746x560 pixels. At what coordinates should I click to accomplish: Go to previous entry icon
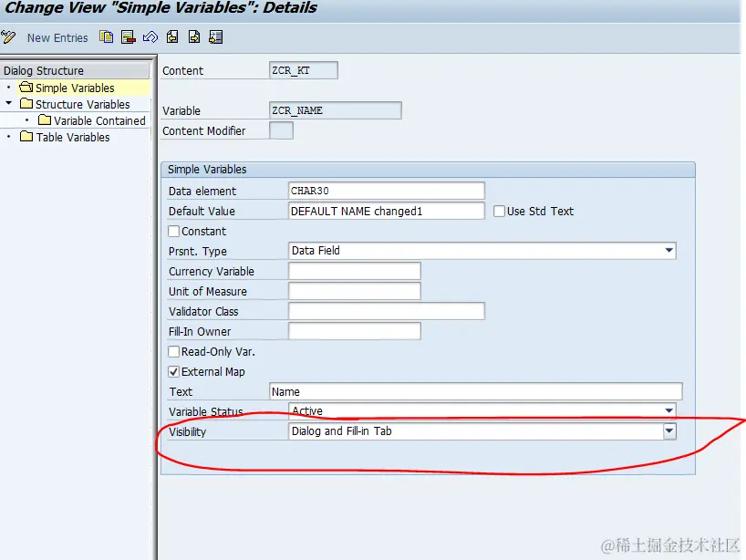[x=172, y=36]
